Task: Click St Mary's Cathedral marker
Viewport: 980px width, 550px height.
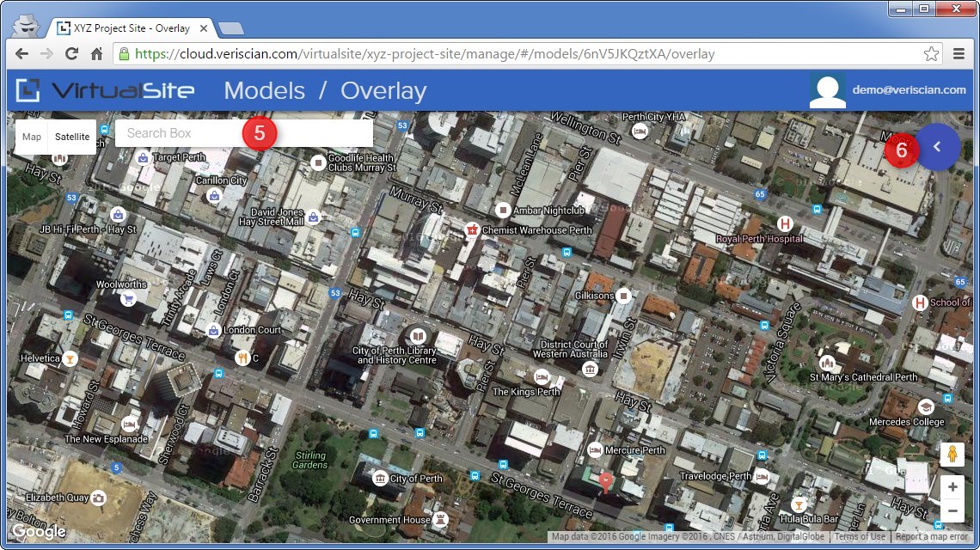Action: click(827, 363)
